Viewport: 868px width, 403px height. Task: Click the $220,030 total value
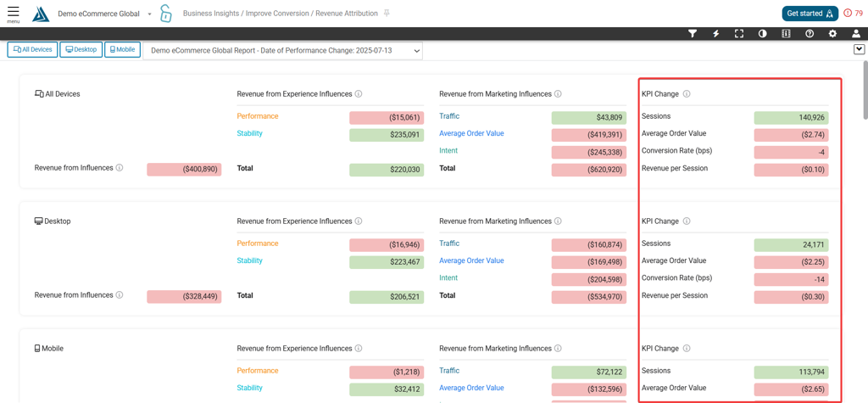387,170
